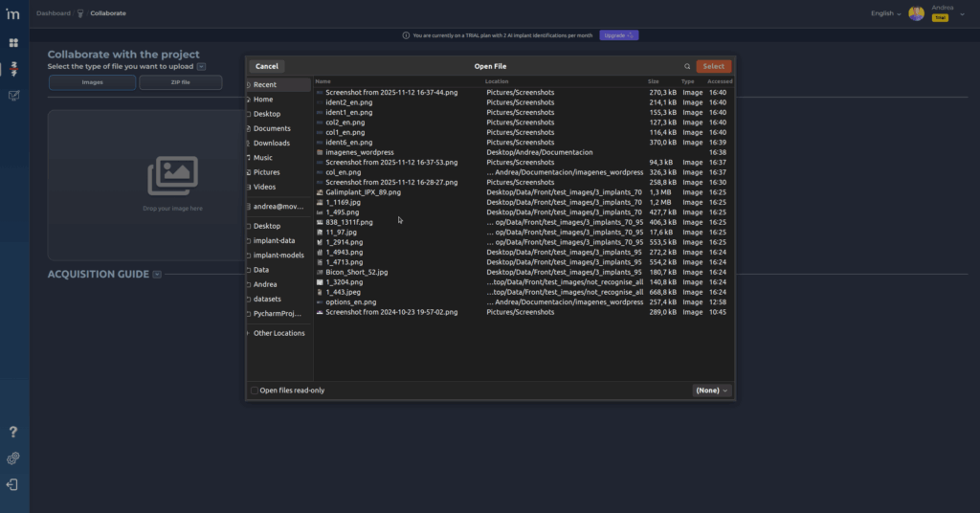Open the English language dropdown

point(885,13)
